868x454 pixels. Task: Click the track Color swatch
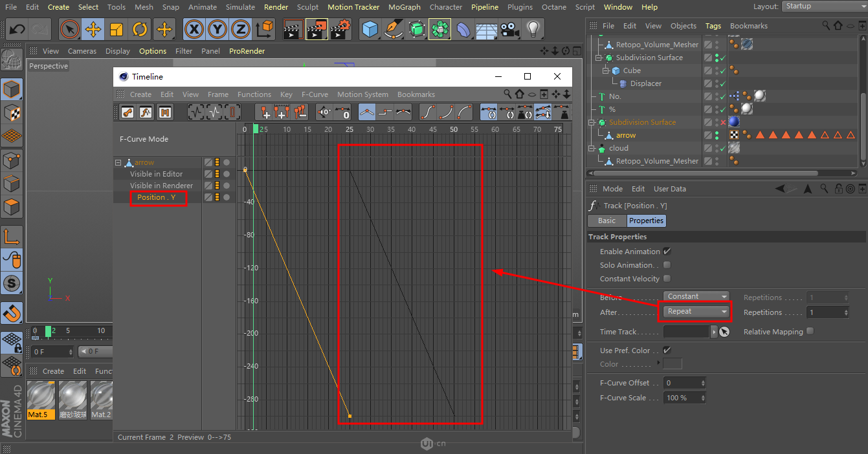[673, 364]
